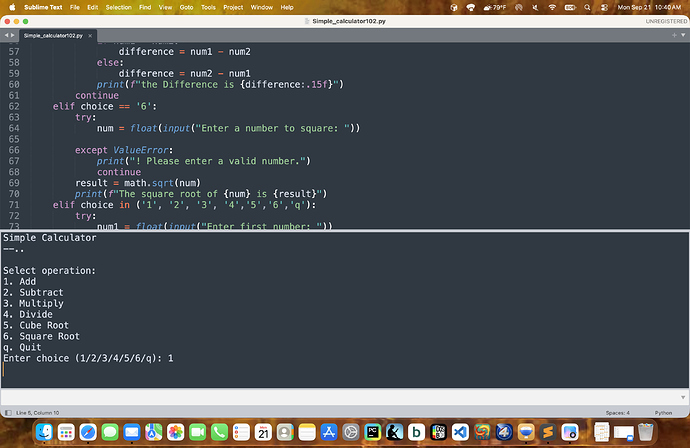Open Notes from the dock

307,432
